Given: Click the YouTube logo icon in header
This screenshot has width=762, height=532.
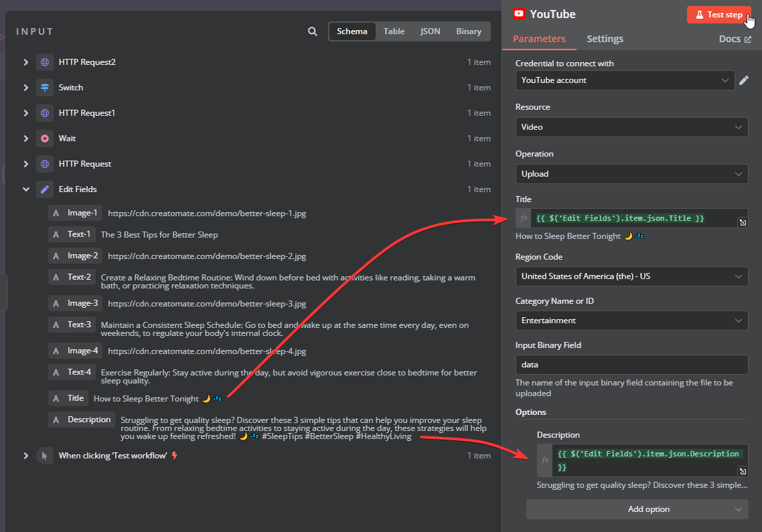Looking at the screenshot, I should tap(519, 13).
